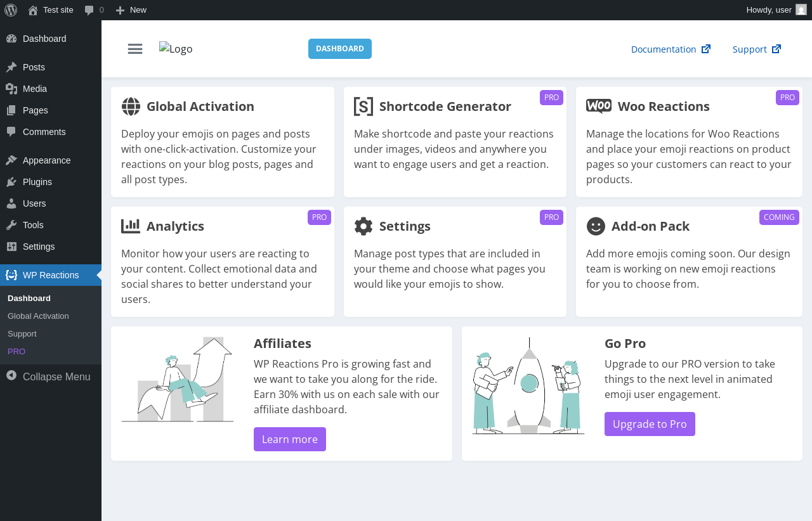812x521 pixels.
Task: Open WP Reactions sidebar menu
Action: pyautogui.click(x=51, y=275)
